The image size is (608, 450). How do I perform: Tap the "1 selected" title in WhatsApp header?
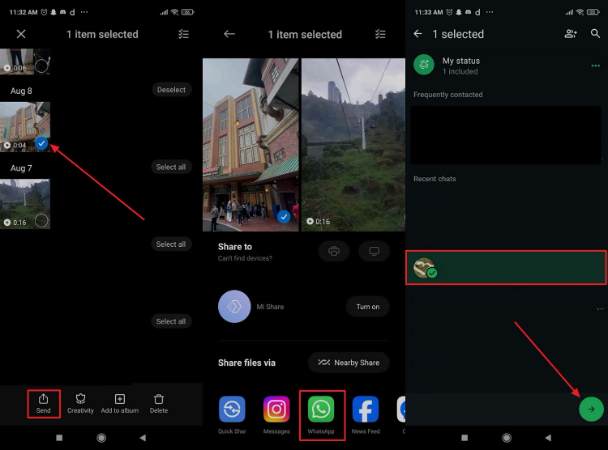pyautogui.click(x=458, y=34)
